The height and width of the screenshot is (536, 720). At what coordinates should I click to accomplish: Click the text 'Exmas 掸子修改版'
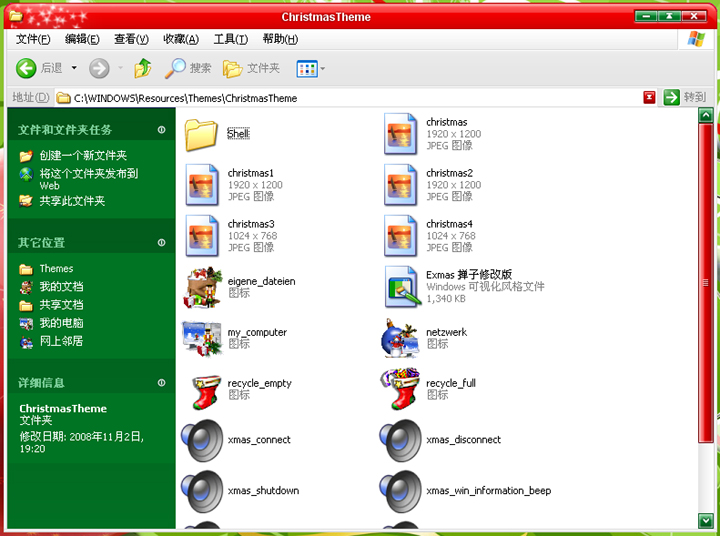click(469, 275)
